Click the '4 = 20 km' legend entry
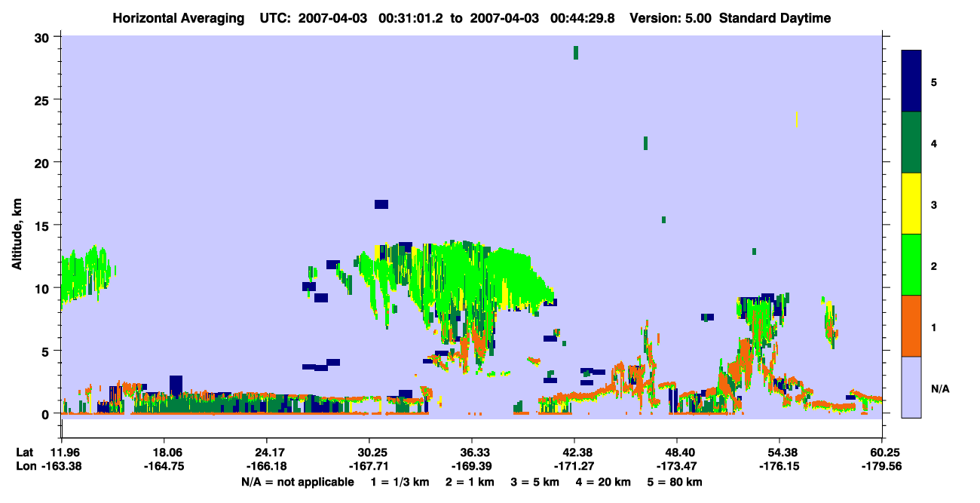The image size is (980, 503). (x=605, y=482)
